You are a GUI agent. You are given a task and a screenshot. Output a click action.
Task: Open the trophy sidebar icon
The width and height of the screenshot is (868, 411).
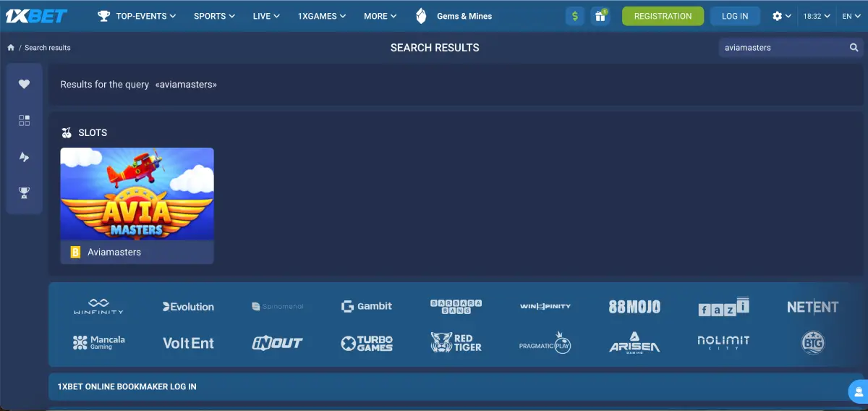24,192
